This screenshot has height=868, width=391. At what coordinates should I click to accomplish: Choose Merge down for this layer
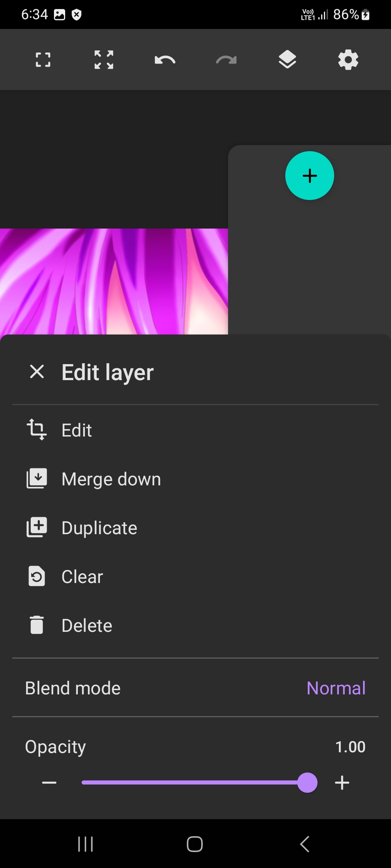[111, 479]
